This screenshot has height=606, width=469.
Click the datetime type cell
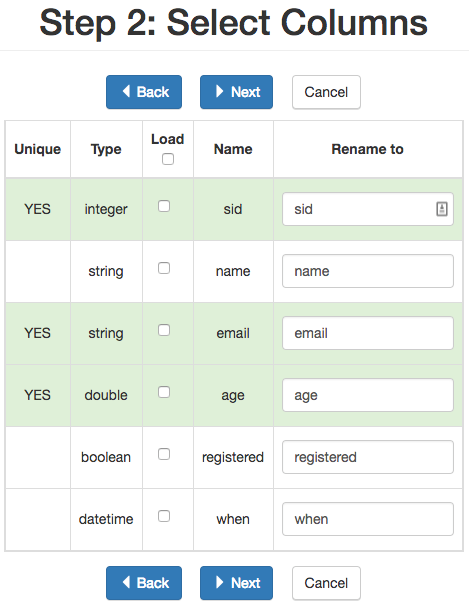tap(106, 519)
